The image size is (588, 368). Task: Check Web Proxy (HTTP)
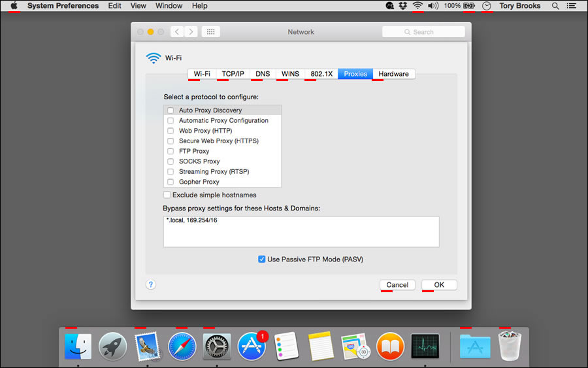[171, 131]
